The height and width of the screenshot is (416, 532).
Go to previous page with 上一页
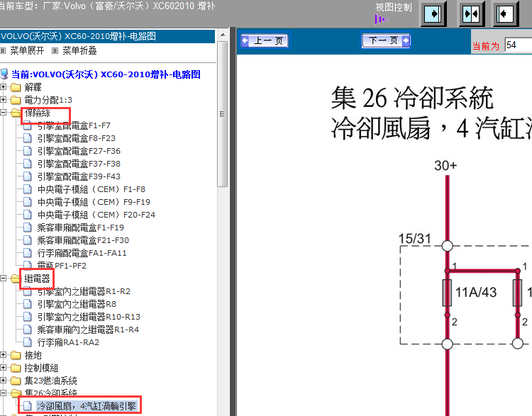pos(265,41)
